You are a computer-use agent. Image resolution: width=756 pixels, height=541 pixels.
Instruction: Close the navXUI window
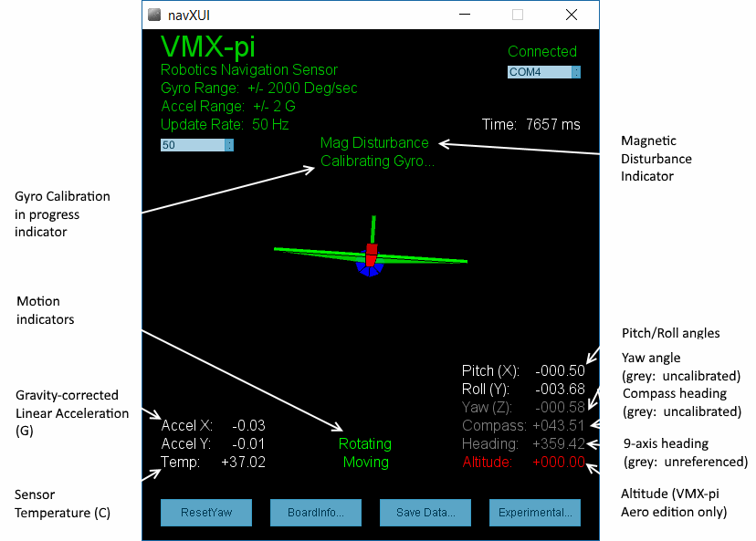(x=571, y=15)
